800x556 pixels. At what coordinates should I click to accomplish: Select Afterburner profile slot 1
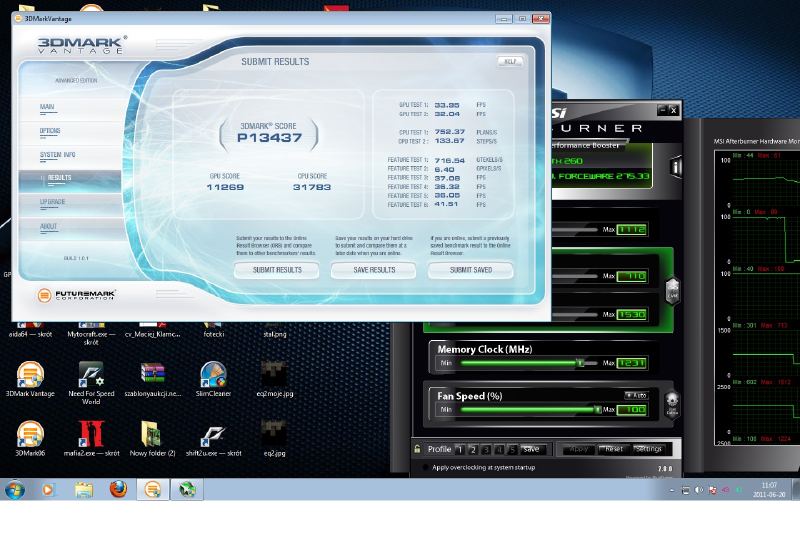[460, 449]
